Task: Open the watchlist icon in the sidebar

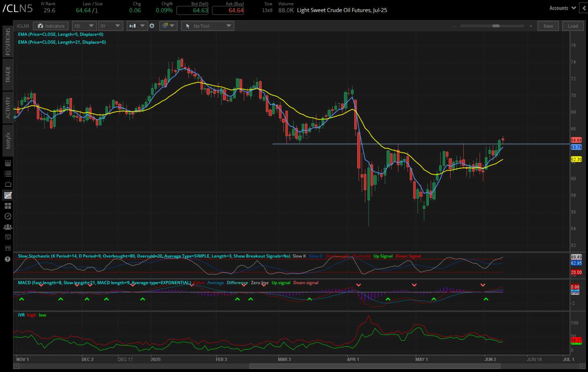Action: [x=7, y=173]
